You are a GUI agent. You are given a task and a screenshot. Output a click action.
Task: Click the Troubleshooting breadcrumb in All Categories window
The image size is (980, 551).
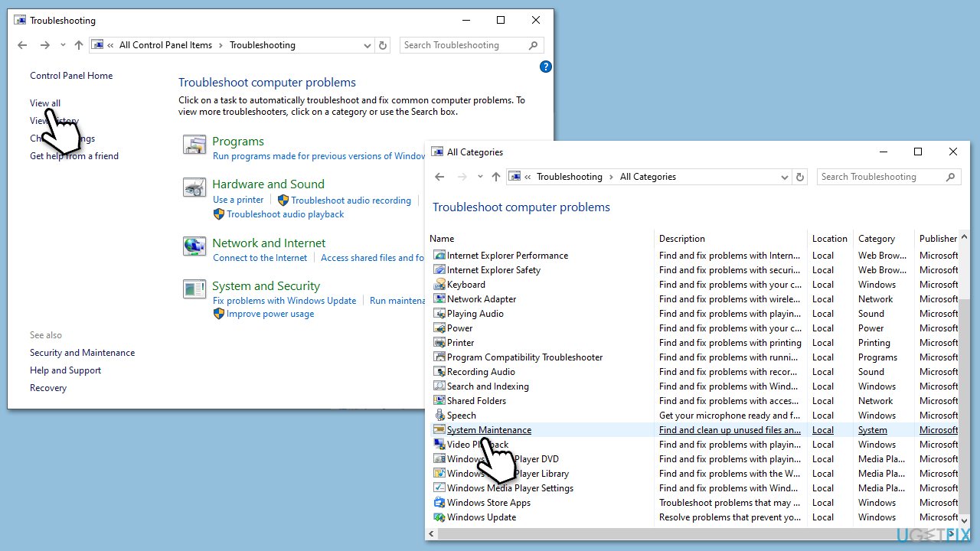[570, 177]
